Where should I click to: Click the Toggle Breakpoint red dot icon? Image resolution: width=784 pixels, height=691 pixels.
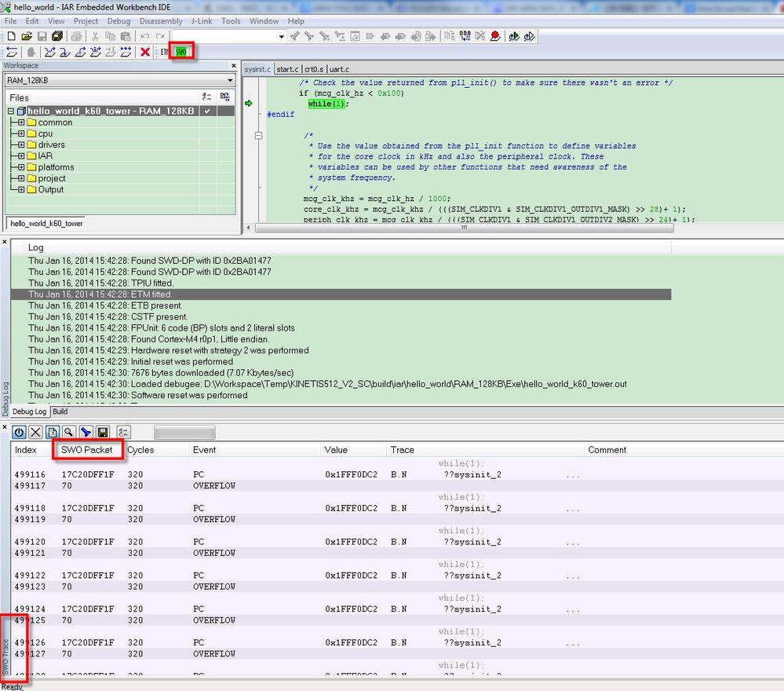click(x=495, y=36)
